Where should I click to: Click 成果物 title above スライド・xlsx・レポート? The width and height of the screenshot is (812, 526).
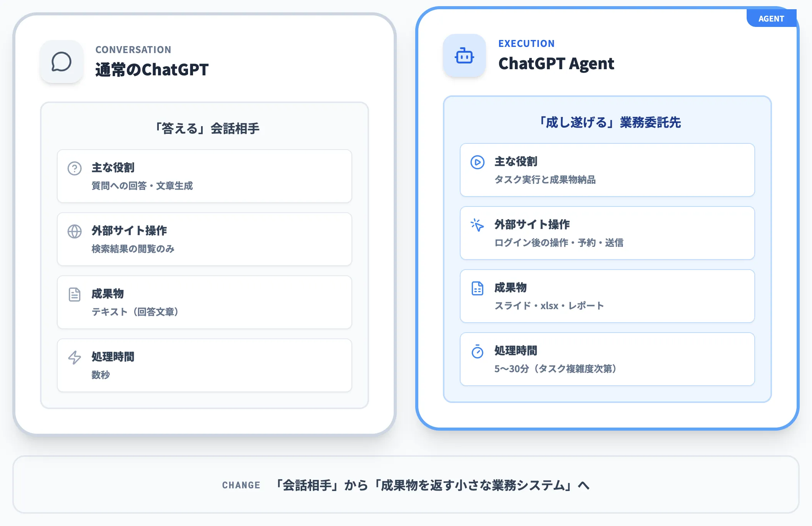coord(511,288)
